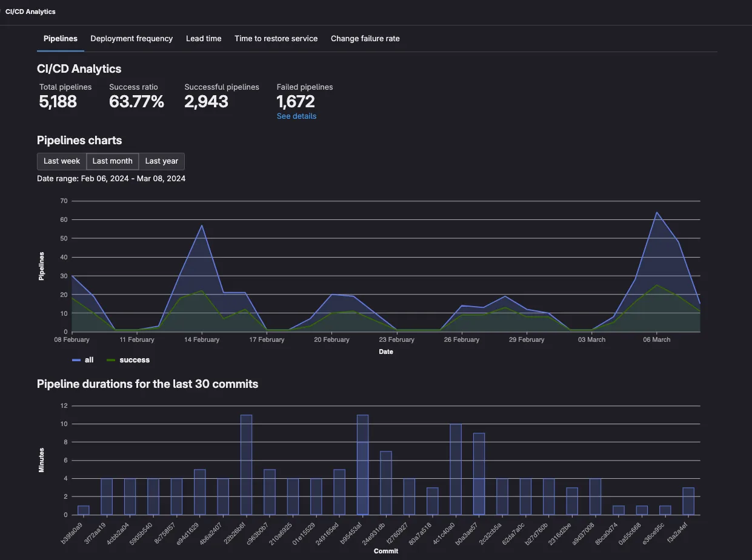
Task: Show pipelines chart for Last week
Action: [62, 161]
